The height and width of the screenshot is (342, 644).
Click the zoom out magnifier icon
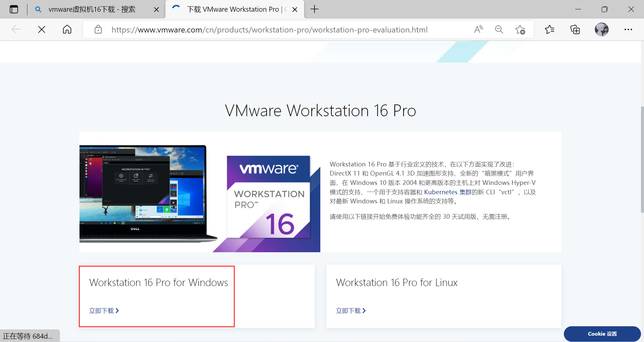click(499, 29)
